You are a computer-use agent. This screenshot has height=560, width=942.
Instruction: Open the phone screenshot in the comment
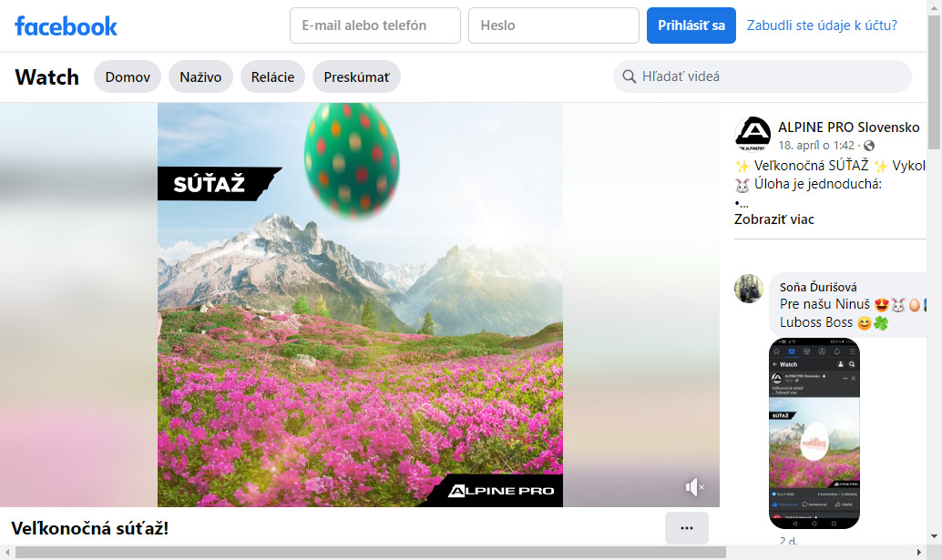coord(814,433)
